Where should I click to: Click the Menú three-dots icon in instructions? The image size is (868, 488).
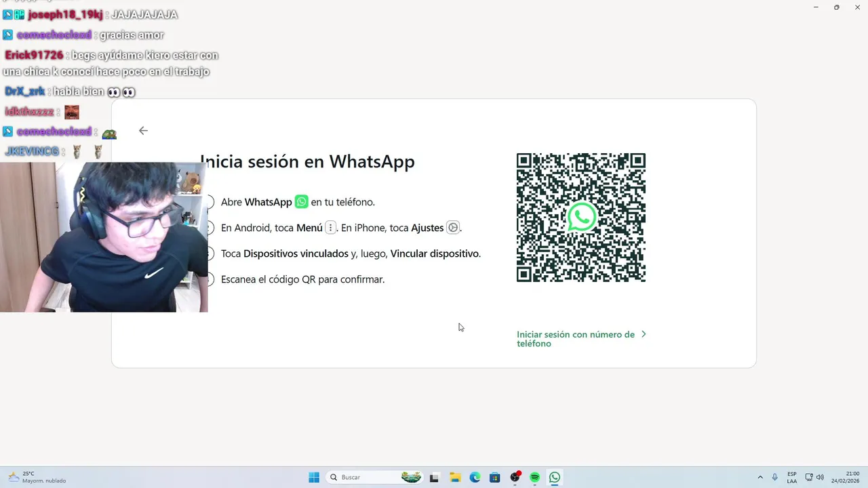coord(331,228)
